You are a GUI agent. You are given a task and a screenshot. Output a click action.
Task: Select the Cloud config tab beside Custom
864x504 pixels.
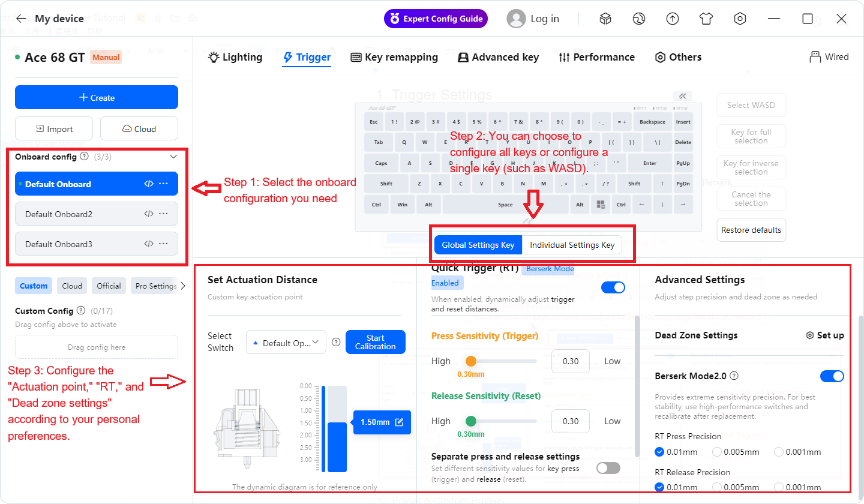click(x=72, y=286)
